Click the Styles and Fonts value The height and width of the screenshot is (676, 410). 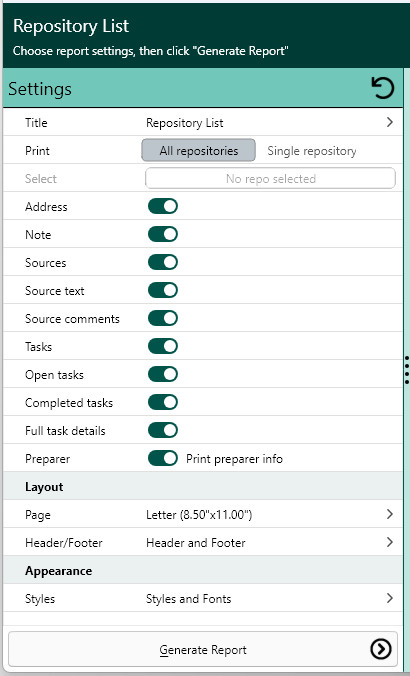188,599
